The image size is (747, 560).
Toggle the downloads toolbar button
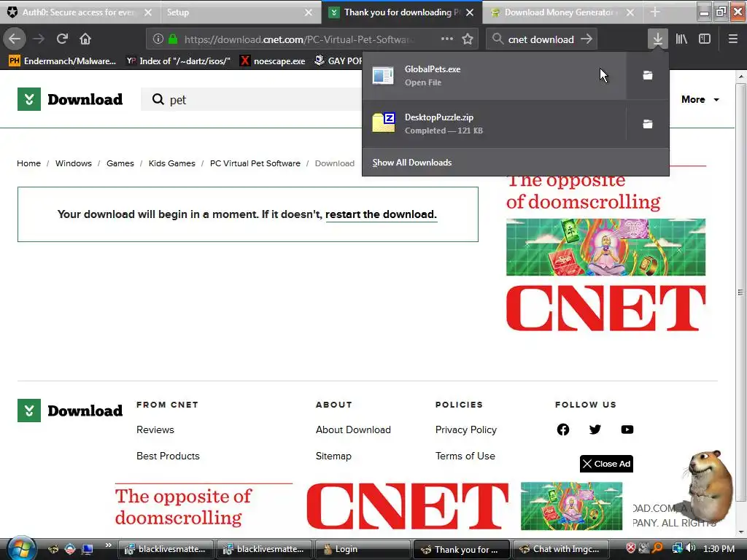pyautogui.click(x=658, y=39)
